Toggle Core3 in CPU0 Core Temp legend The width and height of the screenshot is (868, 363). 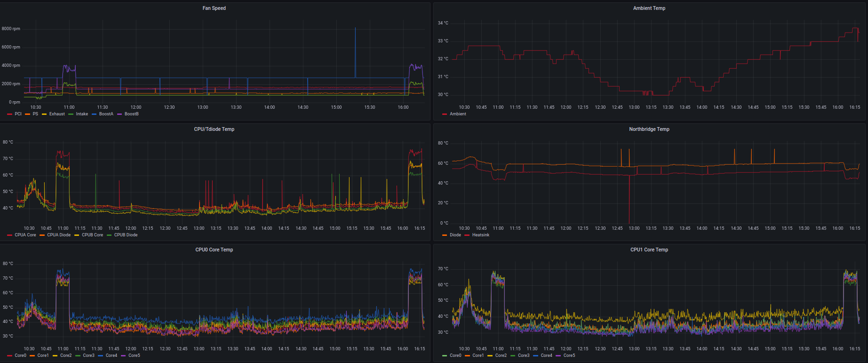click(x=88, y=355)
